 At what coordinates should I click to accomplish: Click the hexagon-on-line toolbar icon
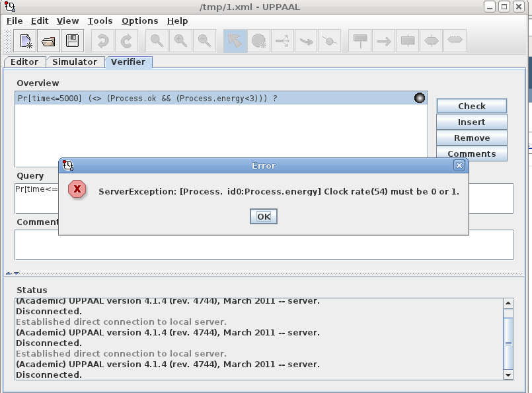[x=432, y=41]
